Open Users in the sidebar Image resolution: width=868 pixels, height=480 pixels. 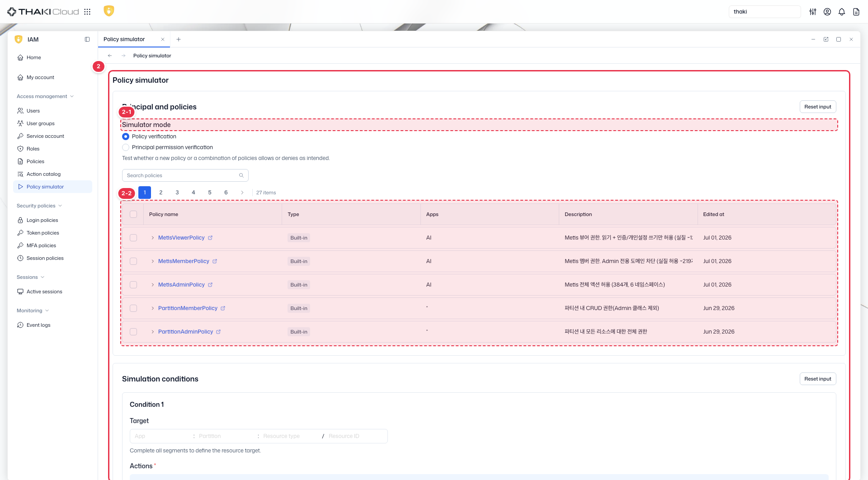pos(52,111)
